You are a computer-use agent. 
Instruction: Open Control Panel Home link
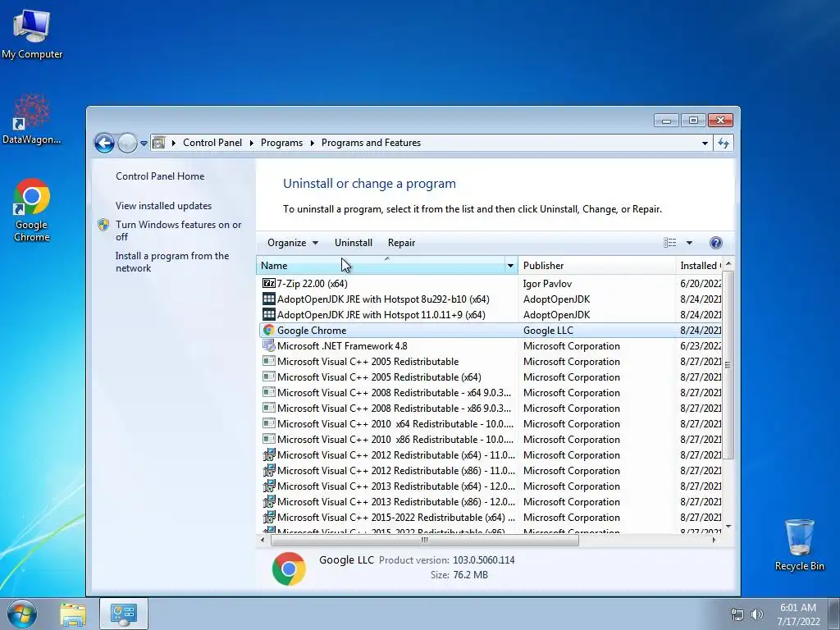tap(160, 176)
